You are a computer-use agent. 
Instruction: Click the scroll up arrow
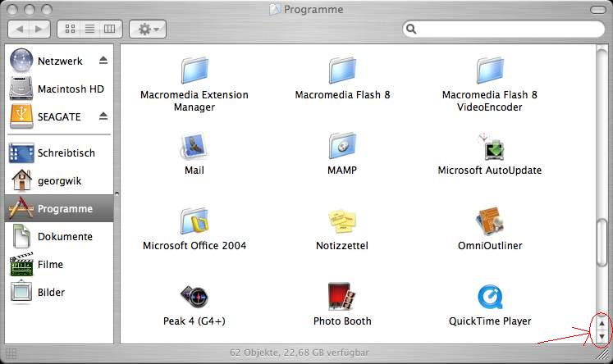coord(602,323)
